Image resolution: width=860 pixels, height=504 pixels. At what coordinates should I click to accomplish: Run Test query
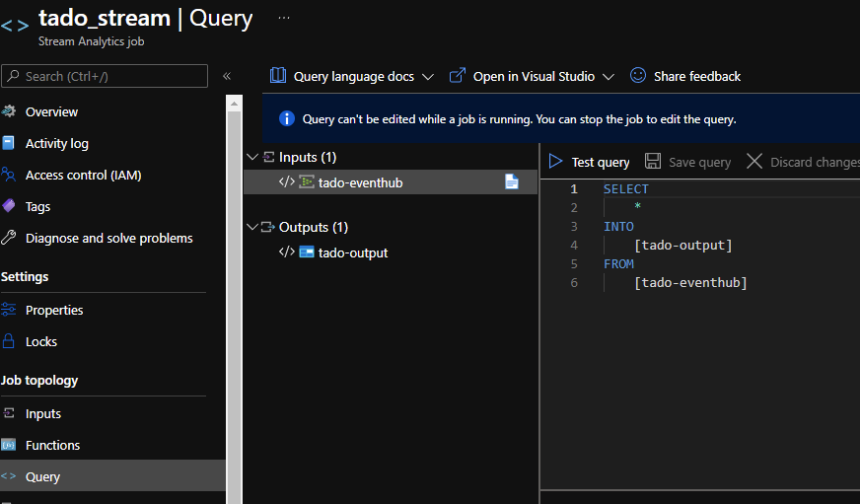click(x=601, y=163)
